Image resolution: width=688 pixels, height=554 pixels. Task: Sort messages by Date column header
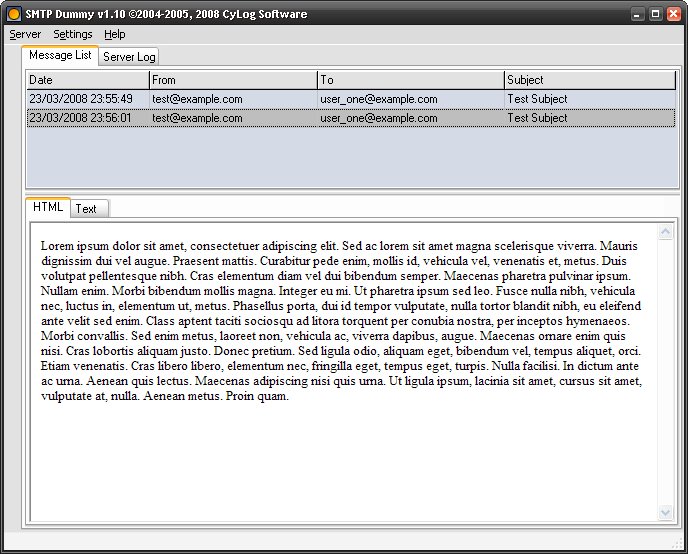[x=88, y=80]
